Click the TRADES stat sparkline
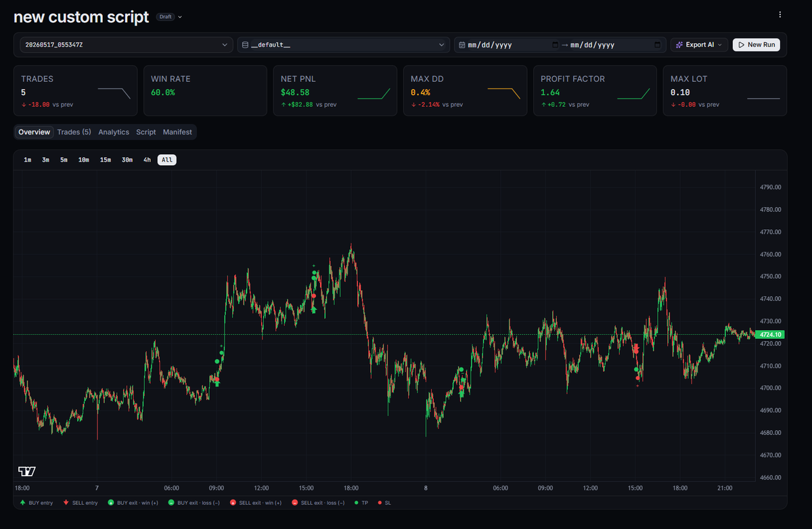This screenshot has width=812, height=529. coord(114,93)
